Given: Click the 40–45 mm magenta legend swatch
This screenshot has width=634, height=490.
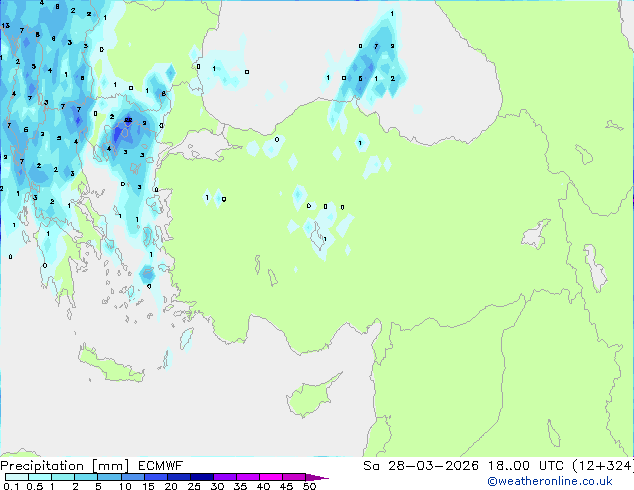Looking at the screenshot, I should coord(271,477).
